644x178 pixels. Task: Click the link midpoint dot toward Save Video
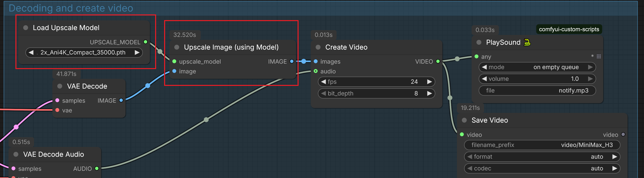click(450, 98)
